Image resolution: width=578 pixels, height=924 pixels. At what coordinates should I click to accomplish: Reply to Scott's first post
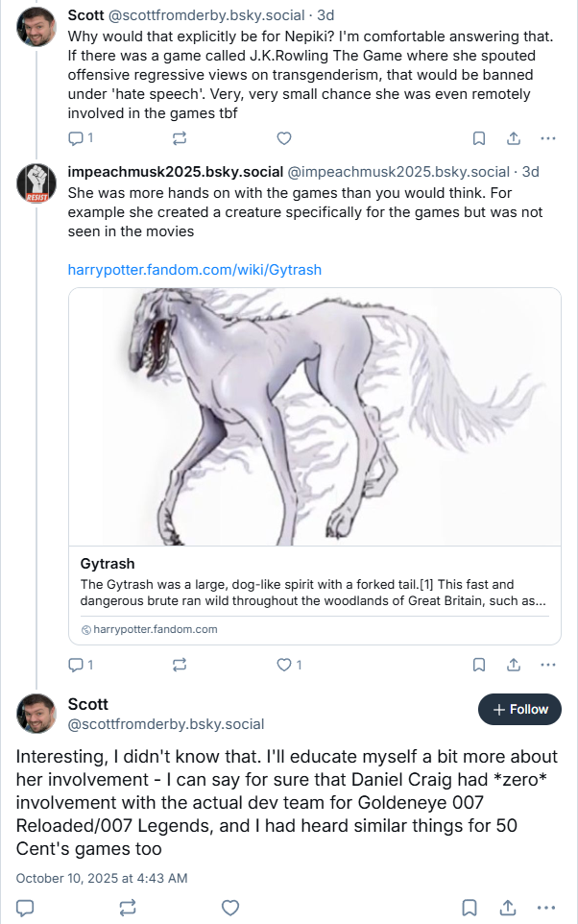(x=77, y=138)
